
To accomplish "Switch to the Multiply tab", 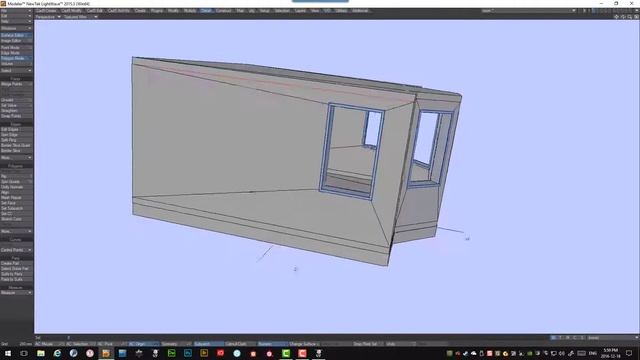I will tap(190, 11).
